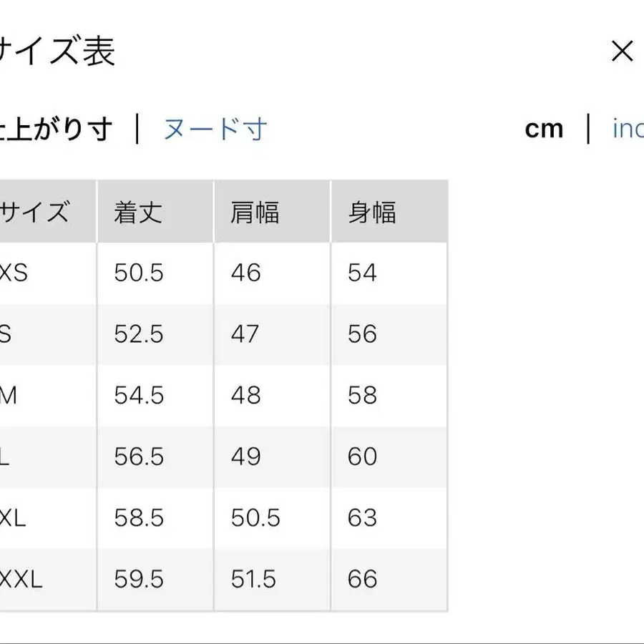Click the 身幅 column header
The height and width of the screenshot is (644, 644).
tap(371, 213)
